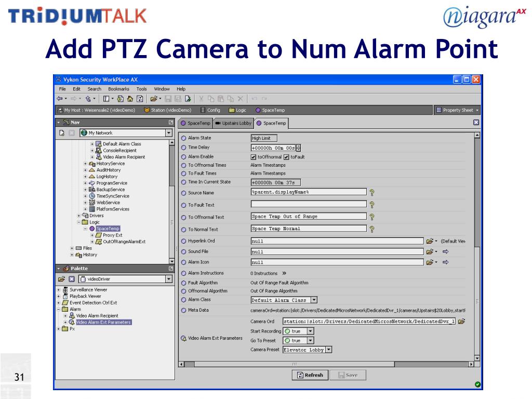532x399 pixels.
Task: Click the Back arrow toolbar icon
Action: tap(60, 99)
